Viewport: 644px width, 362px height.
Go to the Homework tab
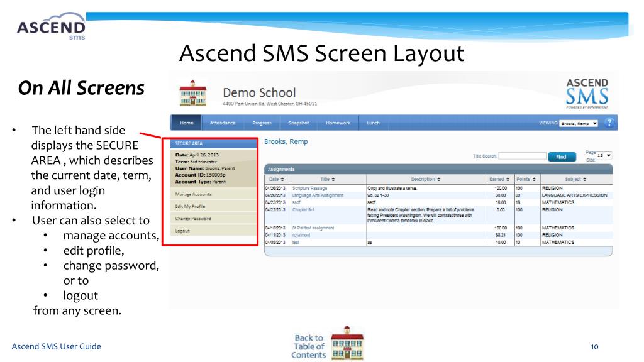pyautogui.click(x=338, y=123)
